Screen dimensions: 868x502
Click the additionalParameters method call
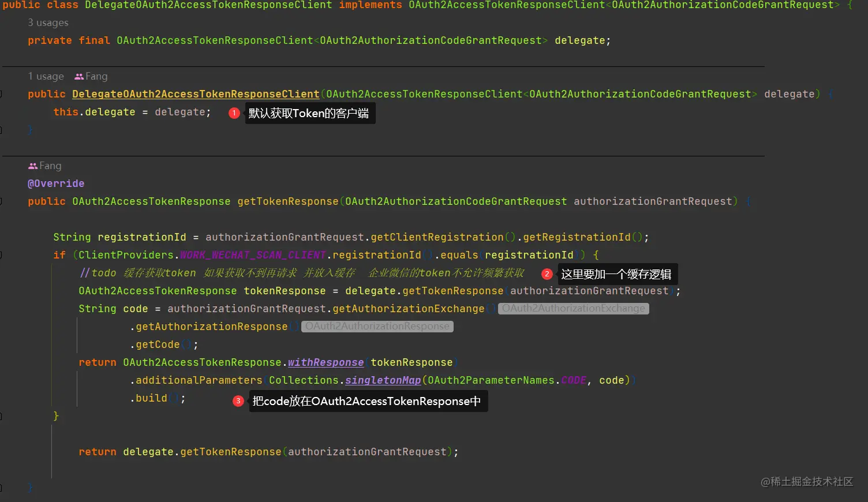(x=199, y=380)
